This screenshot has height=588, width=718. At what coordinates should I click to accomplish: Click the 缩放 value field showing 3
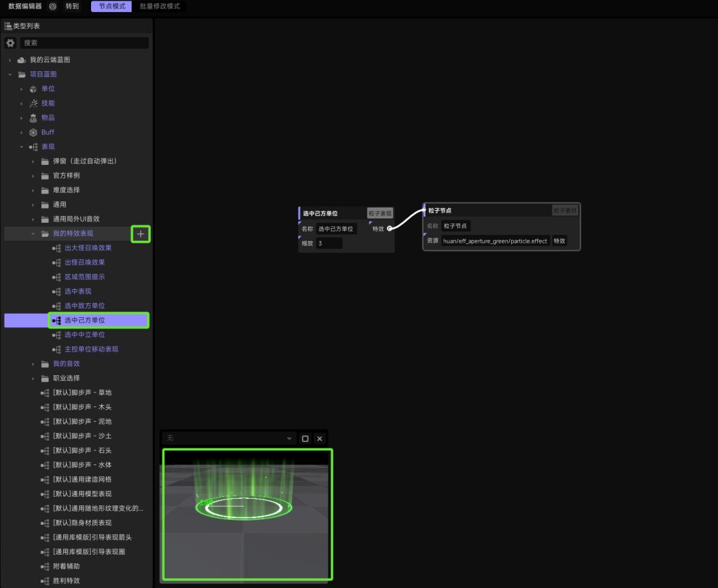tap(329, 243)
